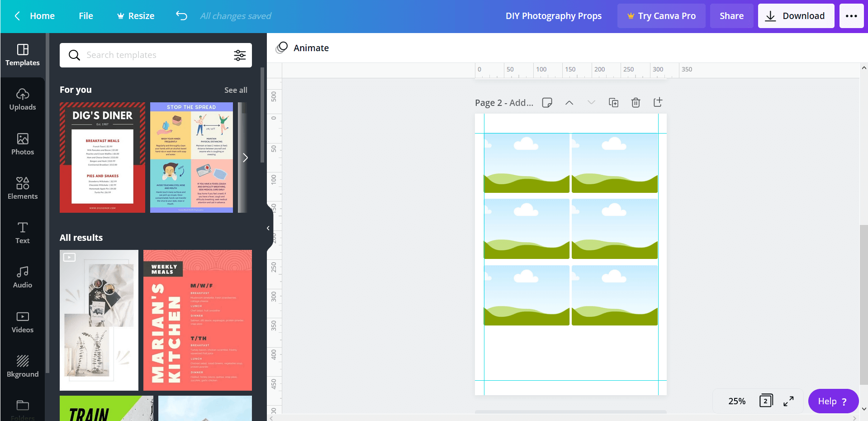Click the Try Canva Pro button
Viewport: 868px width, 421px height.
[x=661, y=15]
